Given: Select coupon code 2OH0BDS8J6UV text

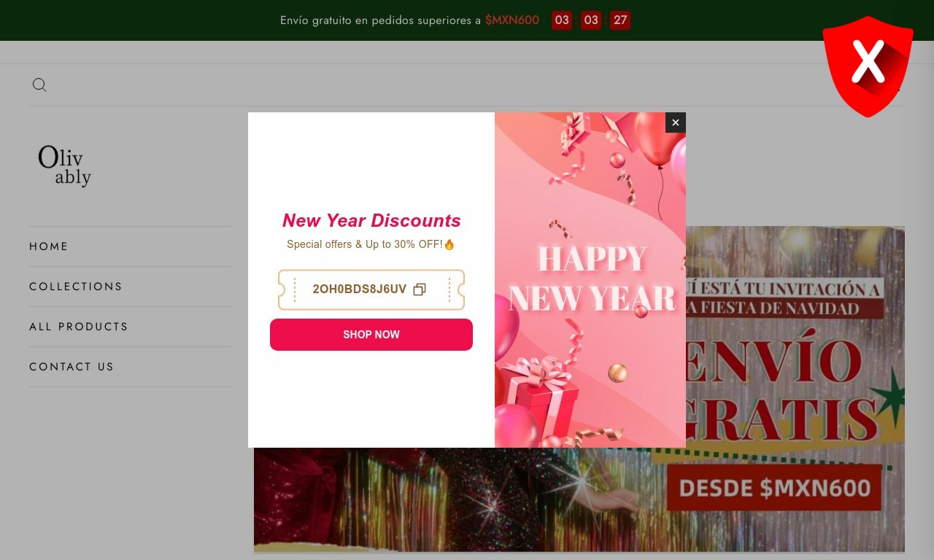Looking at the screenshot, I should [x=360, y=289].
